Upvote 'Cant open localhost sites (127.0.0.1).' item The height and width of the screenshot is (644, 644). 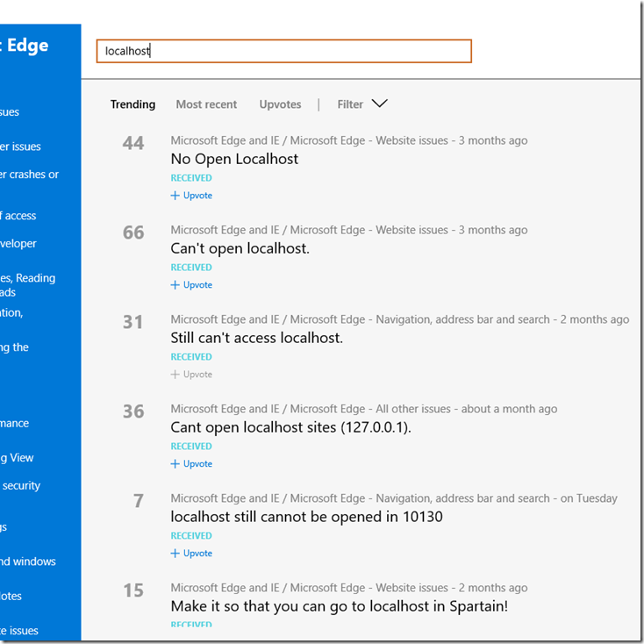point(191,464)
